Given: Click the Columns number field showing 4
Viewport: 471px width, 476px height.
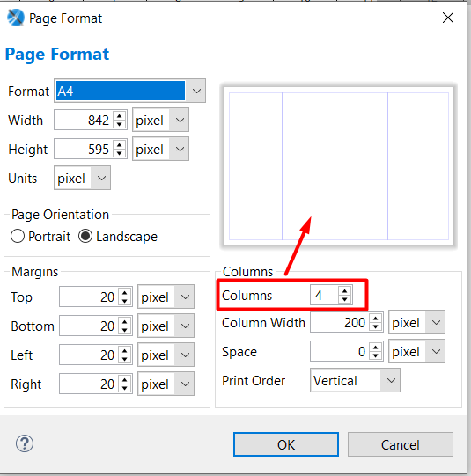Looking at the screenshot, I should click(324, 295).
